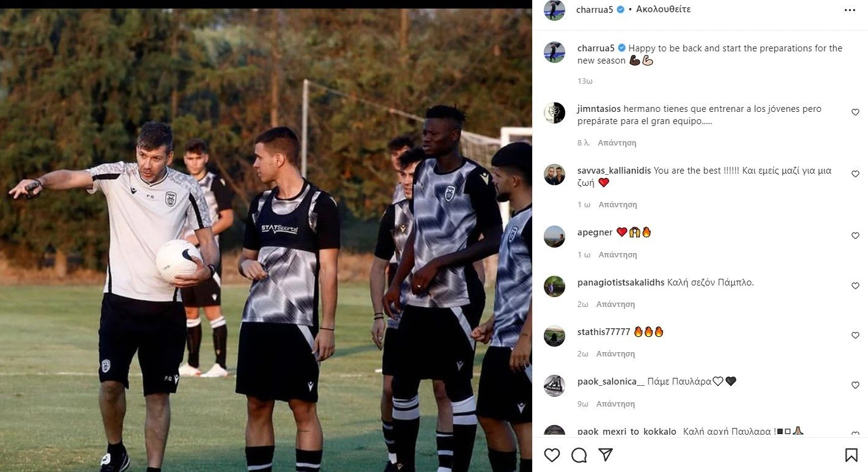
Task: Open the comment bubble icon below the post
Action: [x=579, y=455]
